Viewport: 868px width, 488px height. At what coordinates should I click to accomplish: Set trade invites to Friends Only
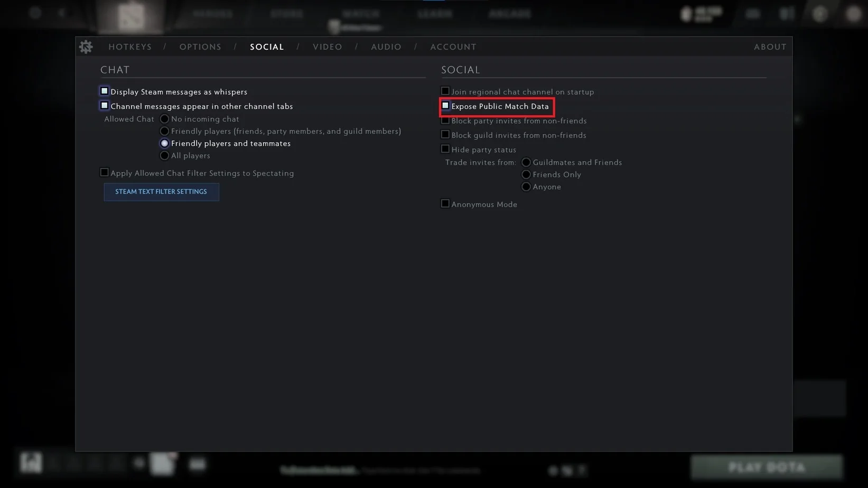coord(526,175)
